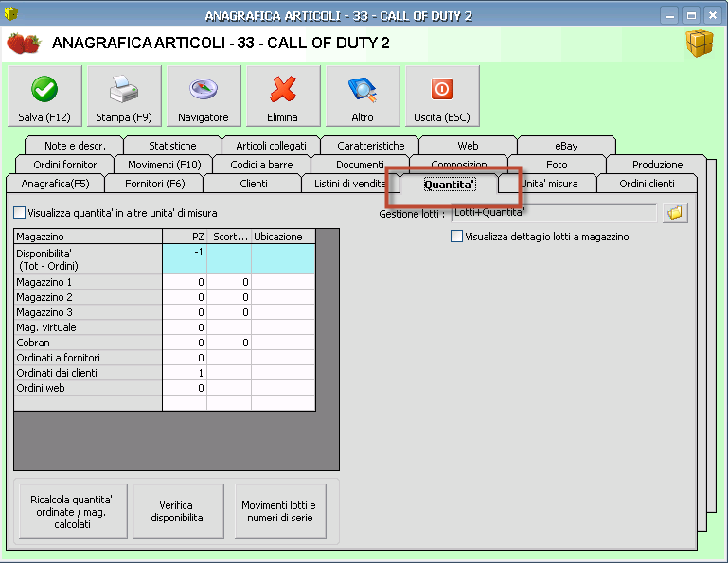Select the Ordini fornitori tab

[66, 165]
